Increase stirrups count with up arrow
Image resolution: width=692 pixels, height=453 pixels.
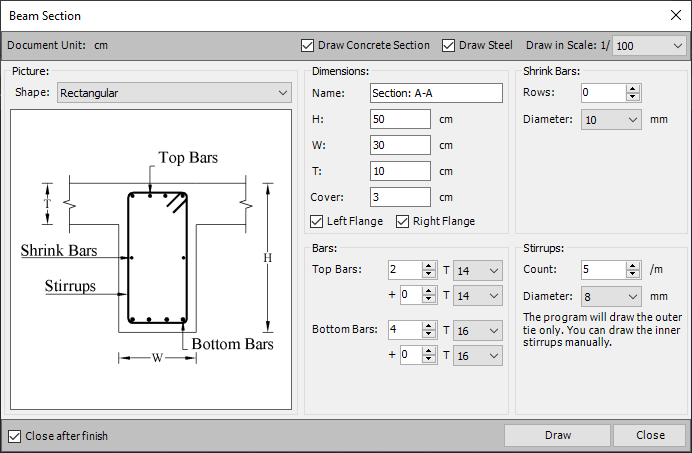pos(632,266)
